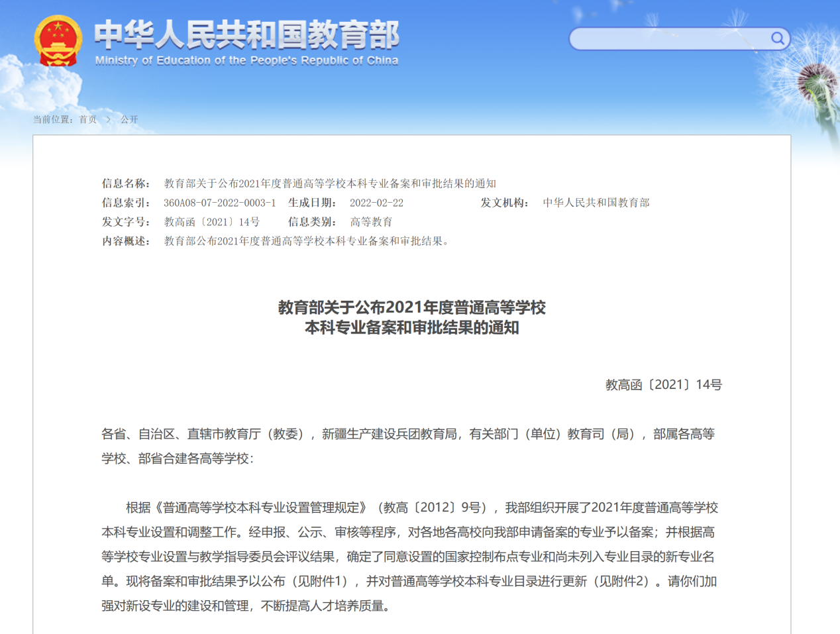
Task: Click the generation date 2022-02-22
Action: [x=376, y=203]
